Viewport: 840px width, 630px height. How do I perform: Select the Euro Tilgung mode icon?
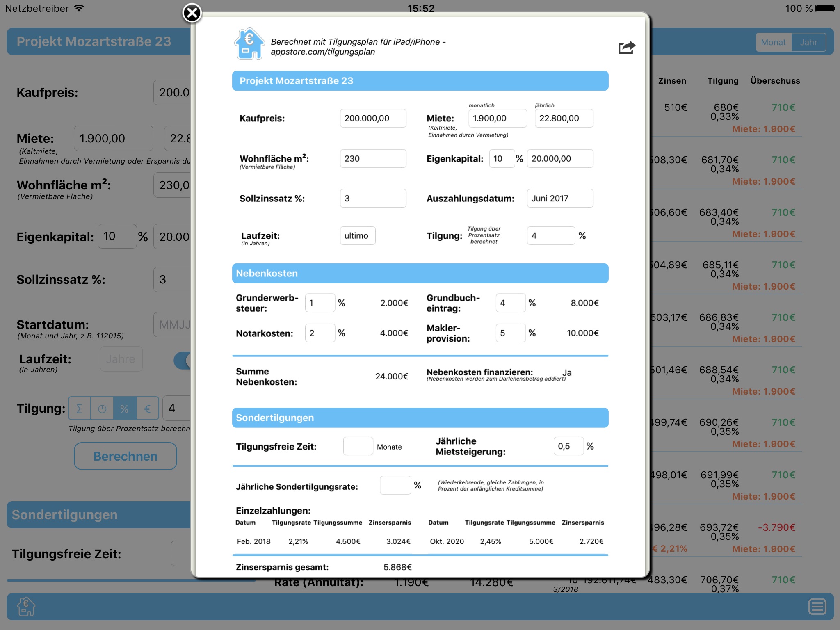148,409
